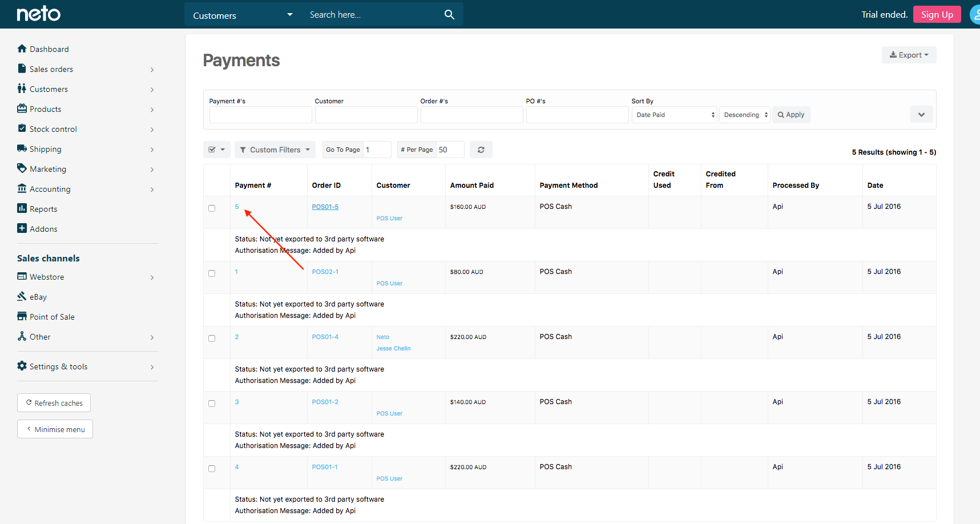
Task: Open order POS02-1 link
Action: pyautogui.click(x=325, y=272)
